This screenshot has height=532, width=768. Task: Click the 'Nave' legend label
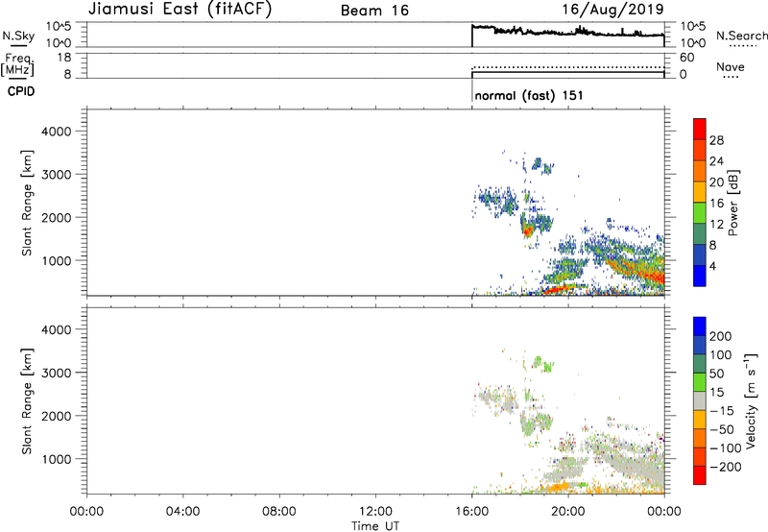click(x=731, y=66)
